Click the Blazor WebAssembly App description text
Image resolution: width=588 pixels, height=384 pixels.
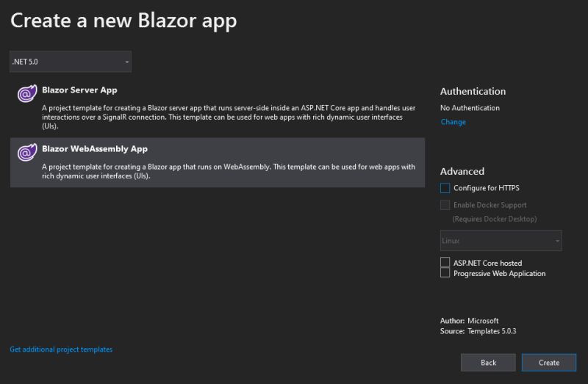point(229,171)
